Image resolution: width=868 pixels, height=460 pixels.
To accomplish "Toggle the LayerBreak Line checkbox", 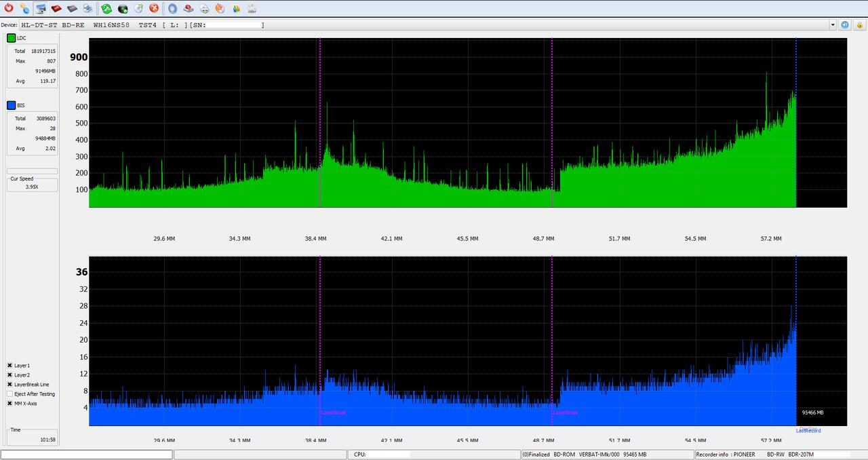I will (9, 385).
